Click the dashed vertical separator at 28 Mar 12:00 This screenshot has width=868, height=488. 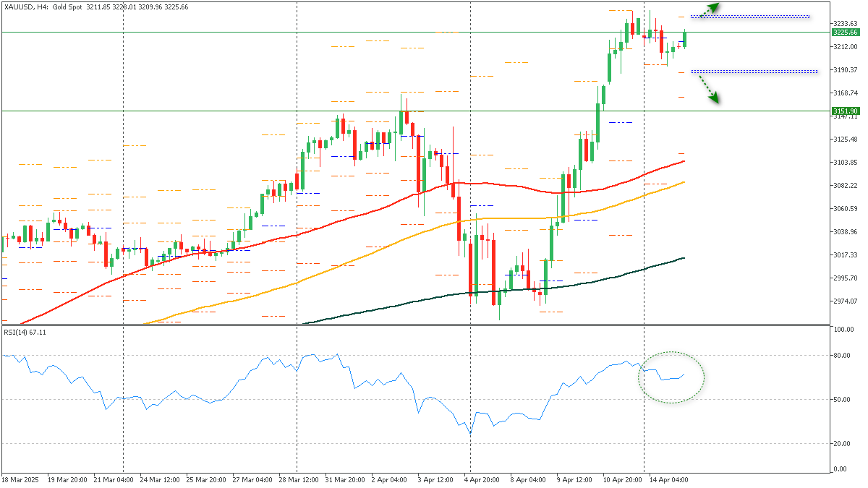click(297, 217)
